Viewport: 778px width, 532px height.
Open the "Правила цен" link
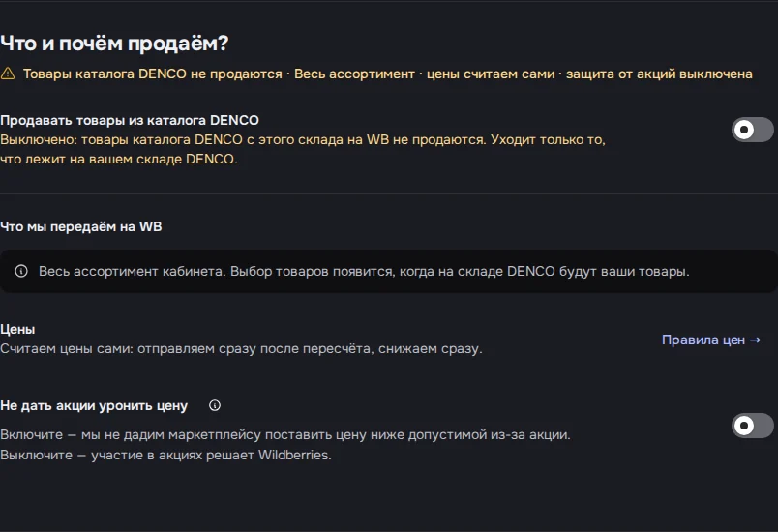tap(711, 340)
